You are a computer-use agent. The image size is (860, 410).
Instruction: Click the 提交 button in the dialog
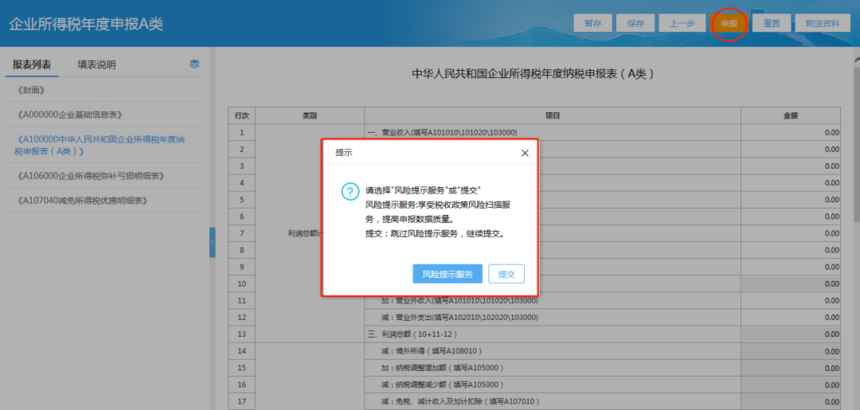coord(506,274)
